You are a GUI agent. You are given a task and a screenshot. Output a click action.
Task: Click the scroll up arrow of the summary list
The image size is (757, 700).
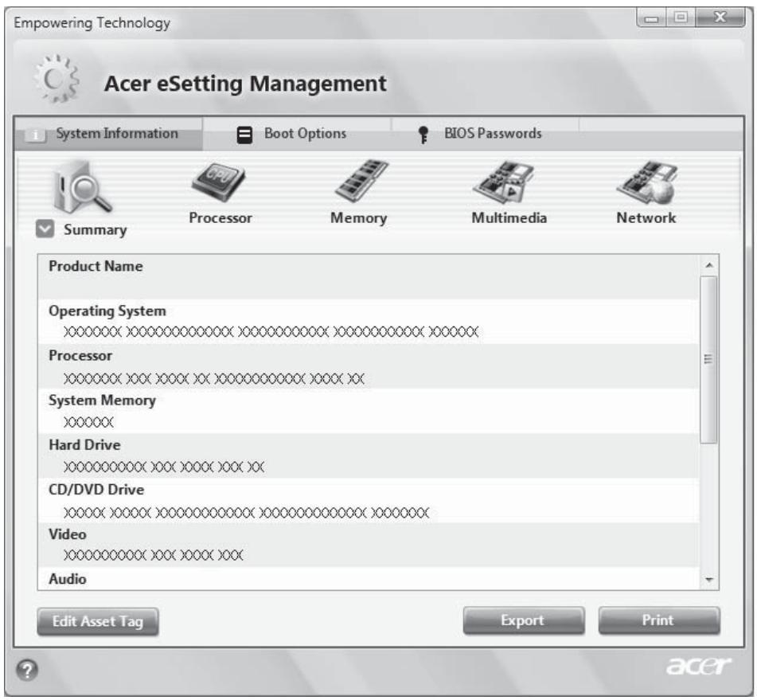(x=708, y=265)
